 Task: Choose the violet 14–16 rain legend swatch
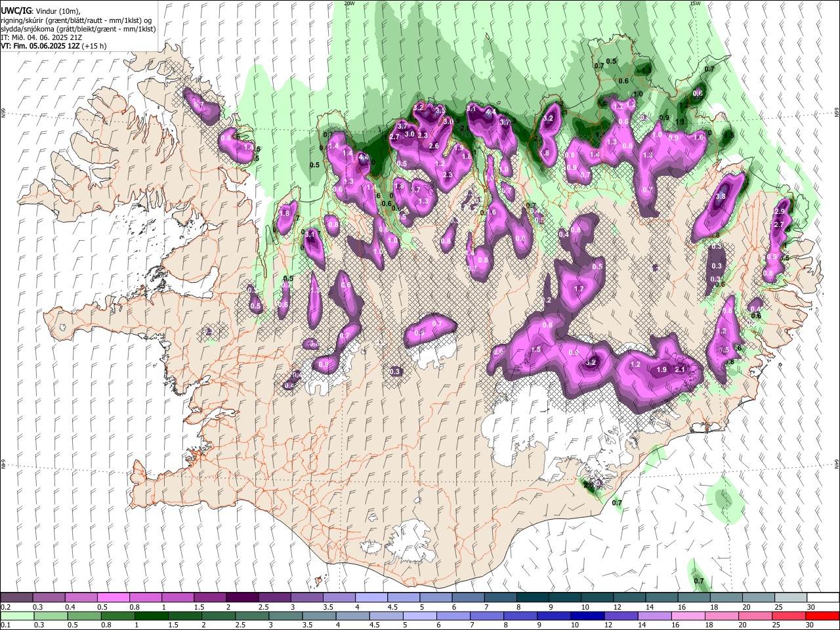654,616
